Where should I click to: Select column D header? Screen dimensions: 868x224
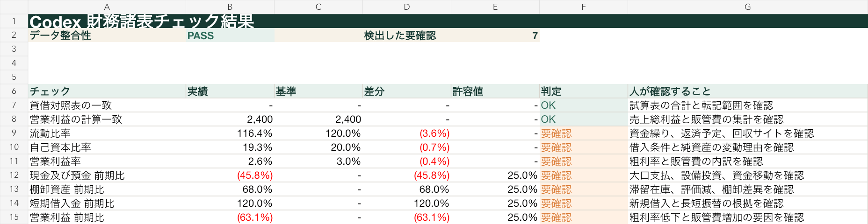click(407, 7)
